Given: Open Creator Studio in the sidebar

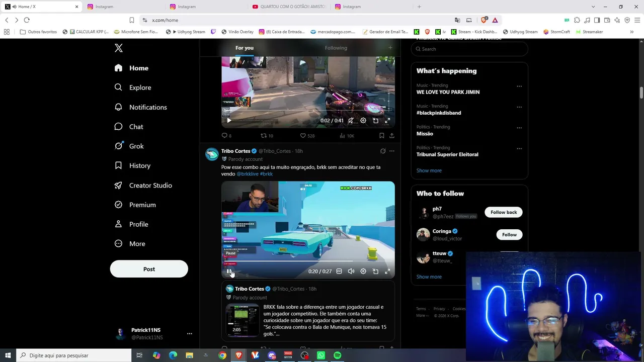Looking at the screenshot, I should point(143,186).
